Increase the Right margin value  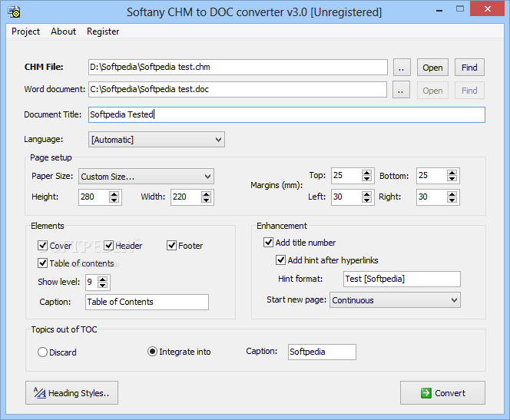(452, 194)
